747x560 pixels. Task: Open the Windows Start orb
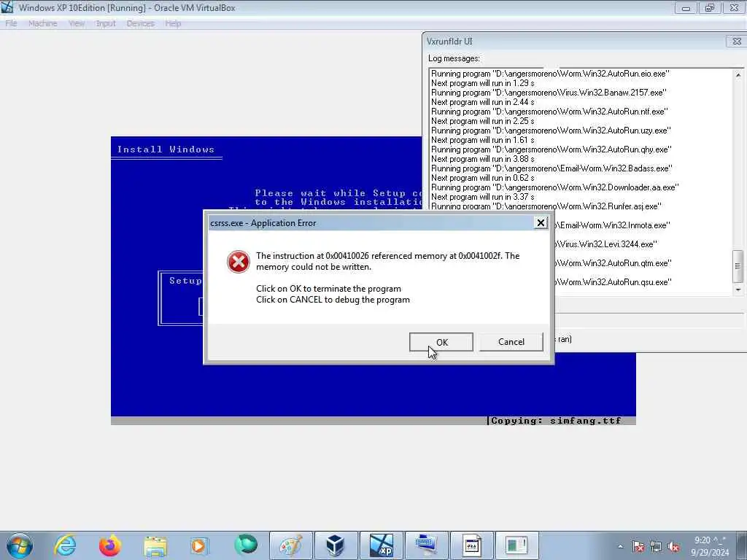(x=20, y=545)
